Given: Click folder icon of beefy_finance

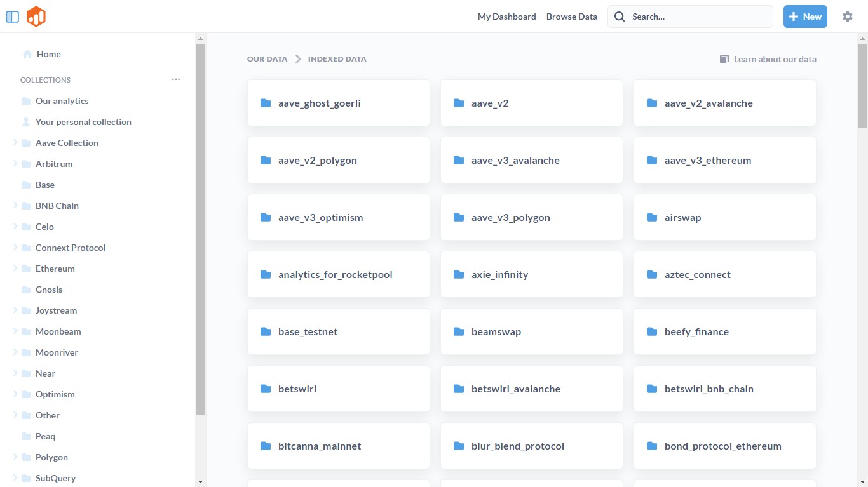Looking at the screenshot, I should 652,331.
